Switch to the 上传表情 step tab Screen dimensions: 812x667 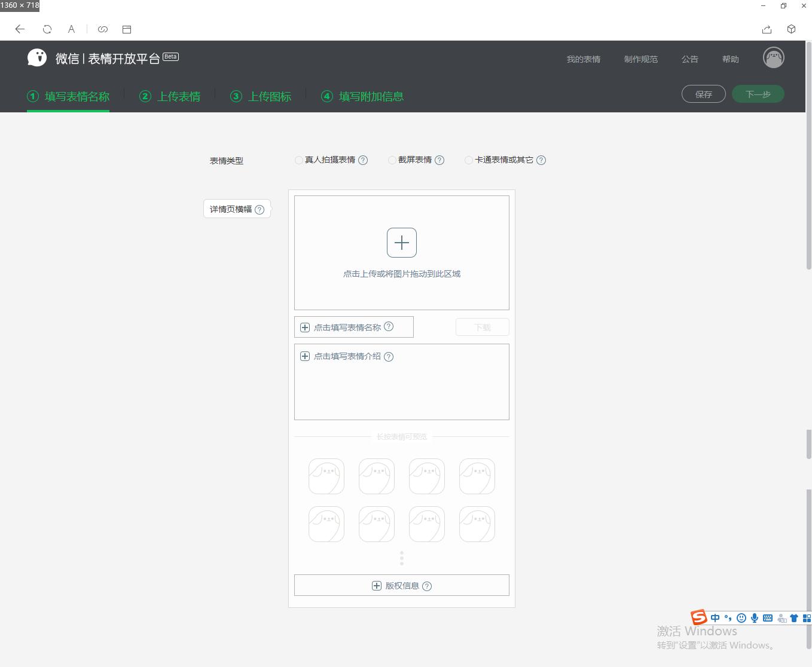tap(177, 96)
